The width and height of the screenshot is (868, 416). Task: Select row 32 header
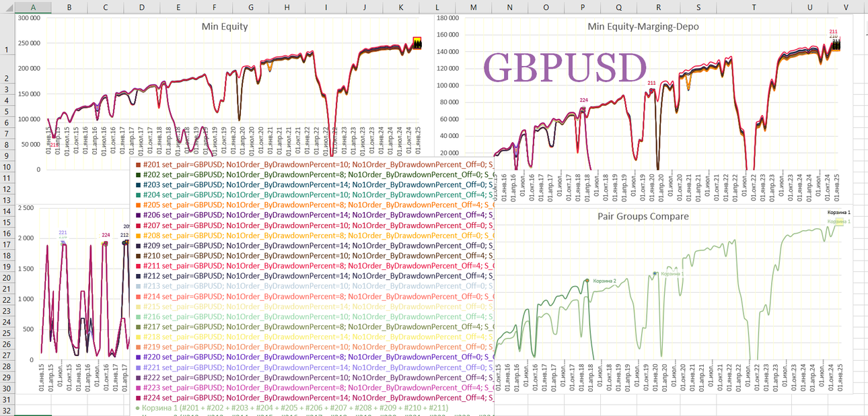pos(7,411)
